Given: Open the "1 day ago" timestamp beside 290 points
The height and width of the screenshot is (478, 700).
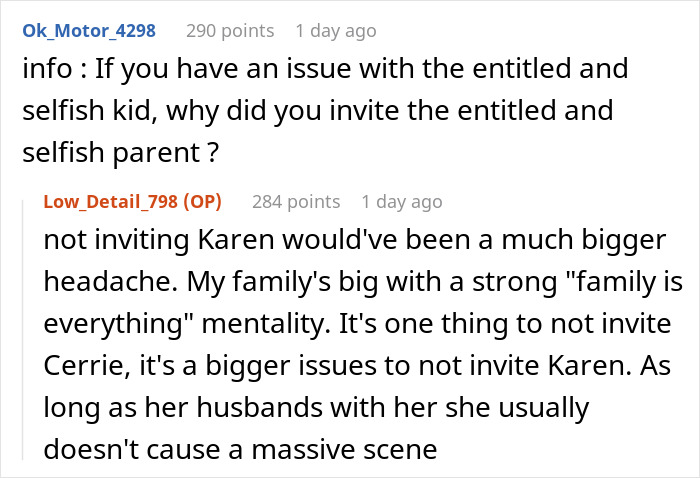Looking at the screenshot, I should point(336,31).
